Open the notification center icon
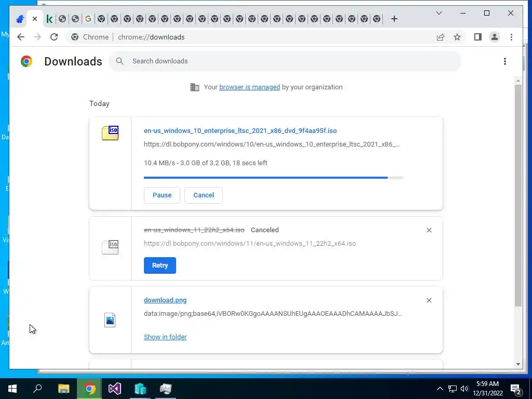 click(516, 389)
